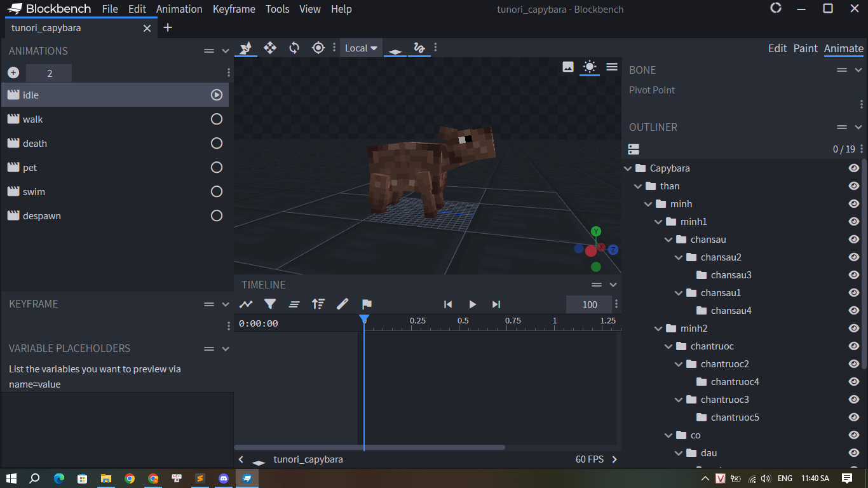Image resolution: width=868 pixels, height=488 pixels.
Task: Collapse the minh2 bone group
Action: 658,329
